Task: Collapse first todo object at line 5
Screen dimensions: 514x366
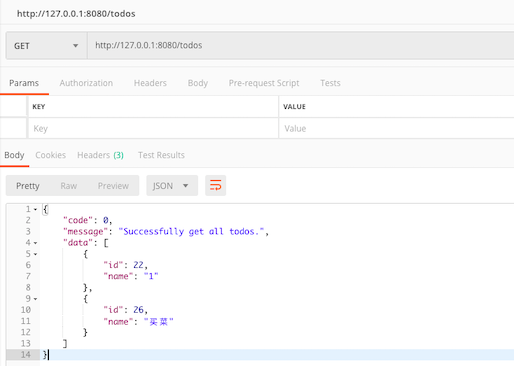Action: 35,254
